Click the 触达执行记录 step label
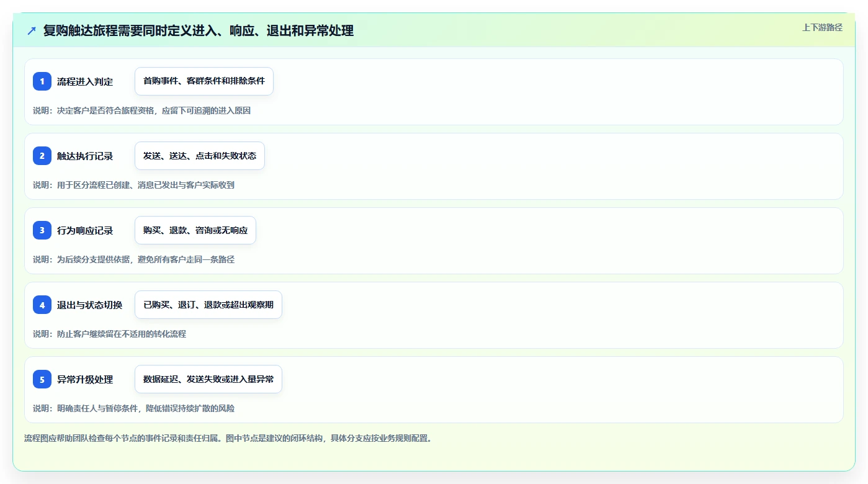This screenshot has width=868, height=484. click(85, 156)
